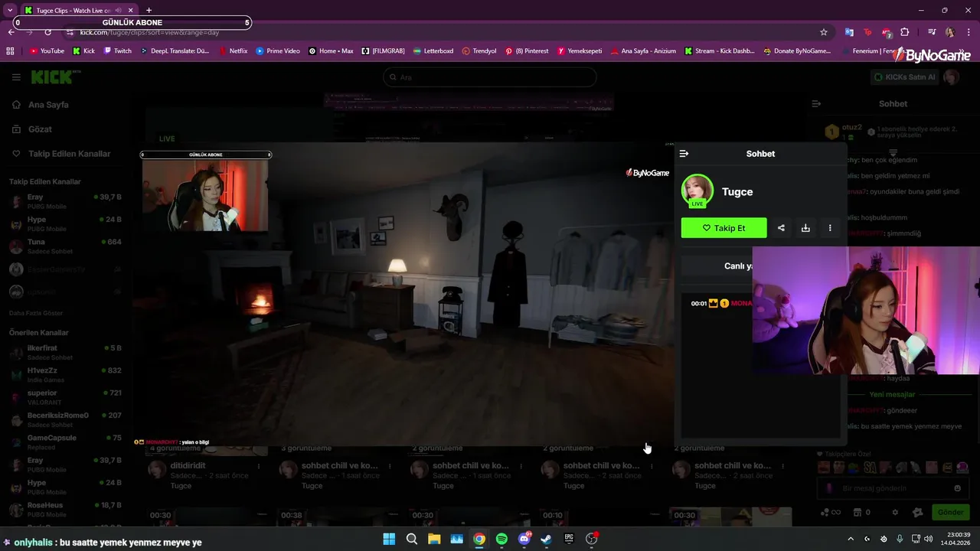Open the sidebar hamburger menu
This screenshot has height=551, width=980.
point(16,77)
